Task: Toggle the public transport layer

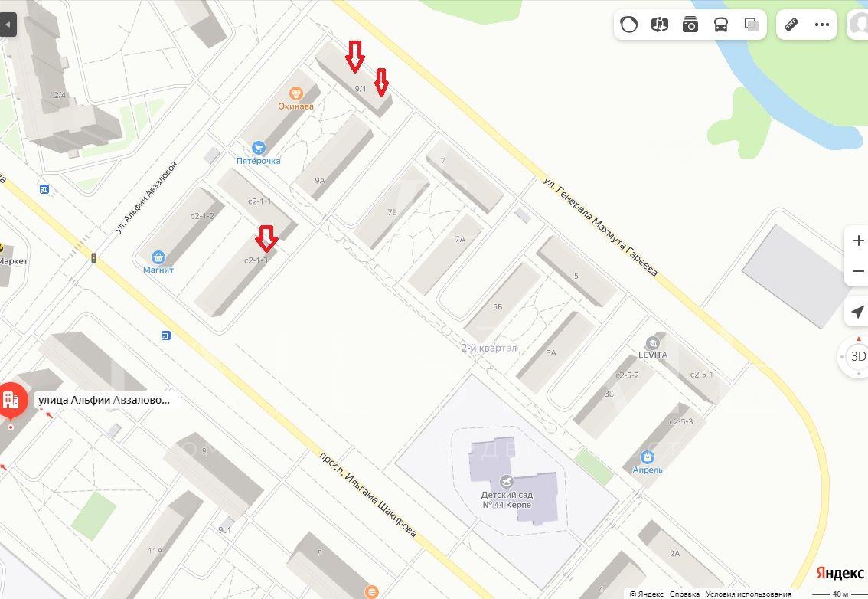Action: (x=721, y=25)
